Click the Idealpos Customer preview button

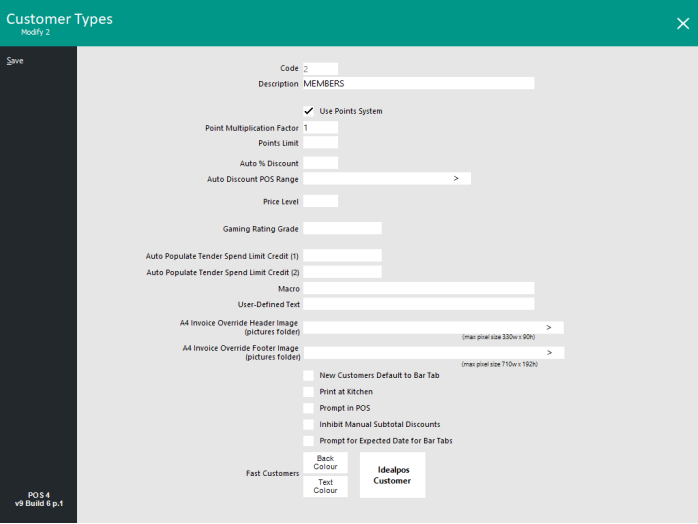392,475
